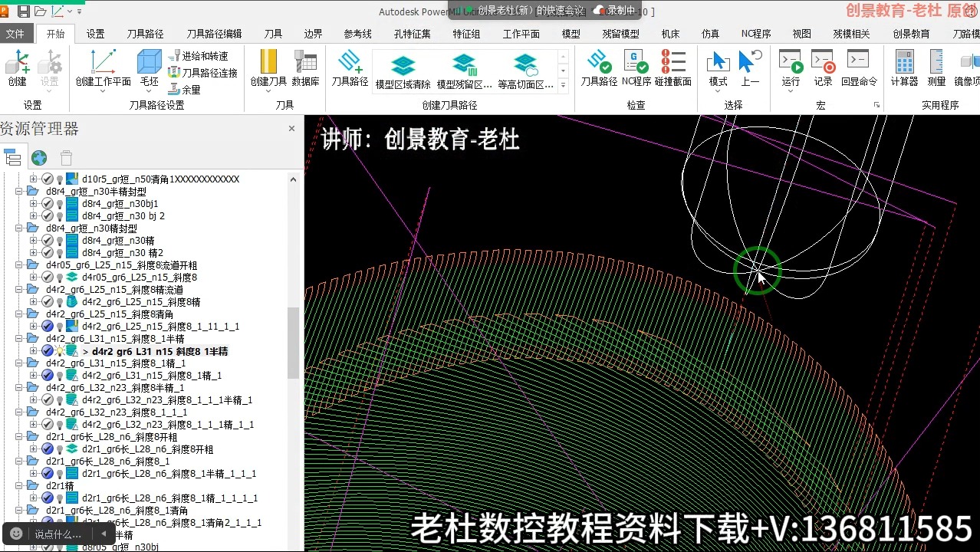Toggle check status of d4r2_gr6_L25_n15_斜度8精 toolpath
Screen dimensions: 980x552
pos(48,302)
